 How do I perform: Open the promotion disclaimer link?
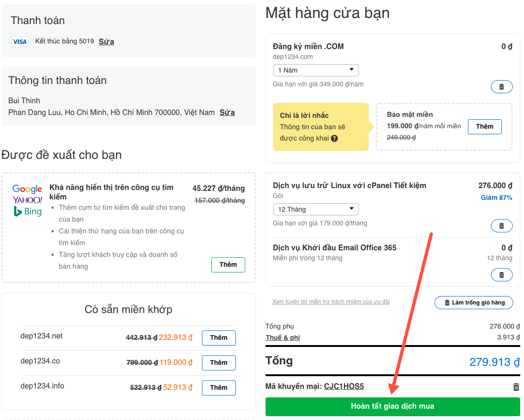tap(331, 302)
